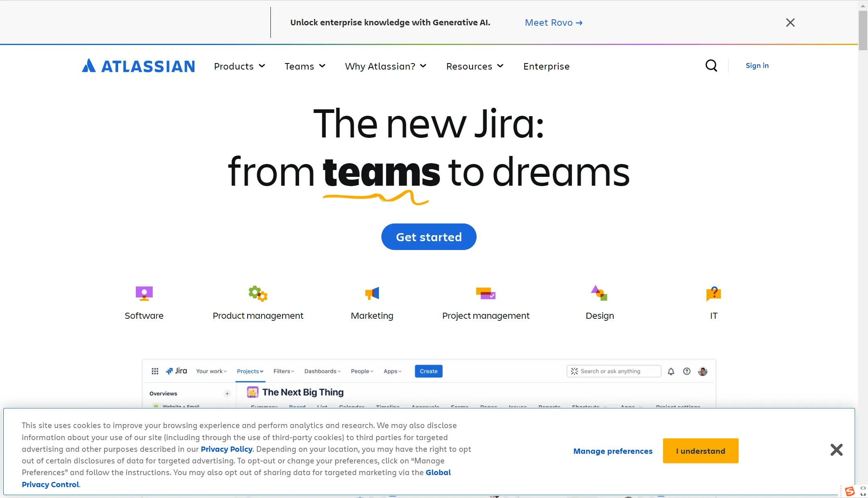This screenshot has width=868, height=498.
Task: Click the IT category icon
Action: [x=714, y=293]
